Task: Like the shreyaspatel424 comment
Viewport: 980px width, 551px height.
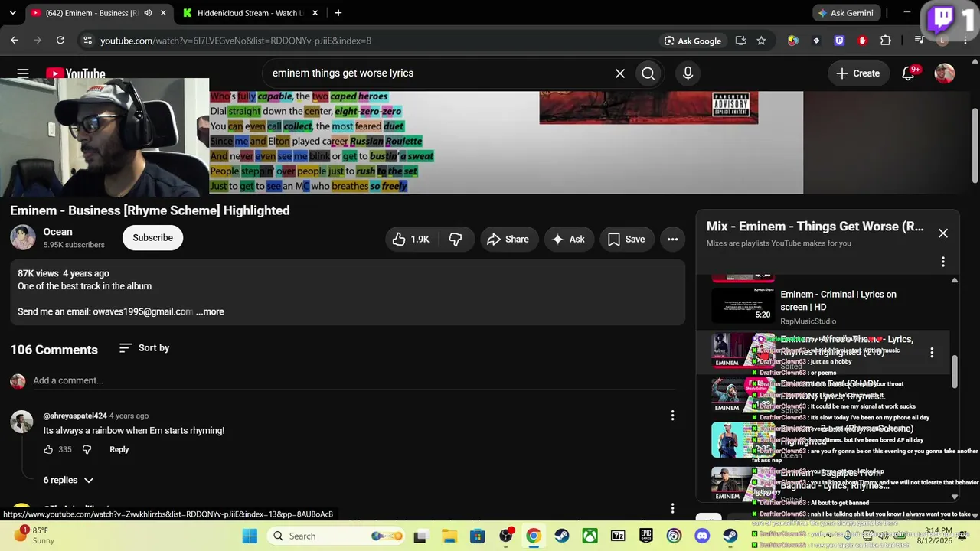Action: coord(48,449)
